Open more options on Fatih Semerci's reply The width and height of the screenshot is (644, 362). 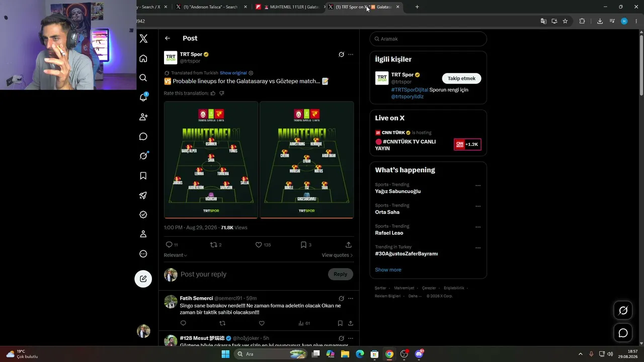[x=351, y=298]
